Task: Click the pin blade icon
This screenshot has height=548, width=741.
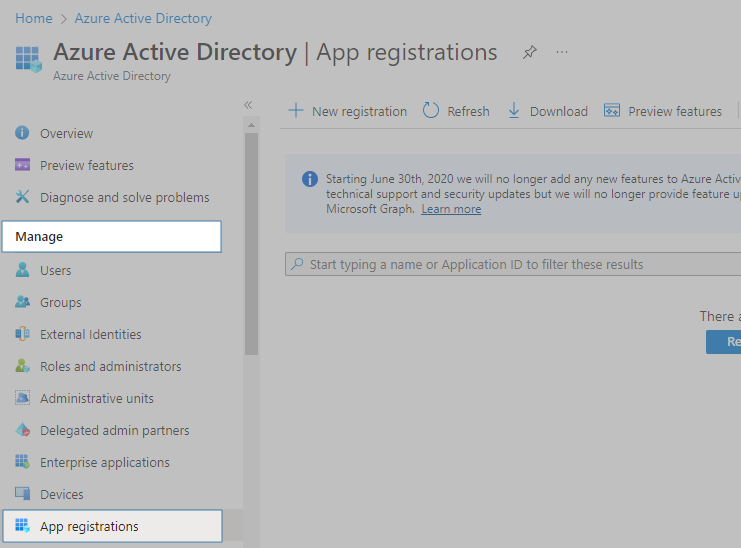Action: (x=530, y=53)
